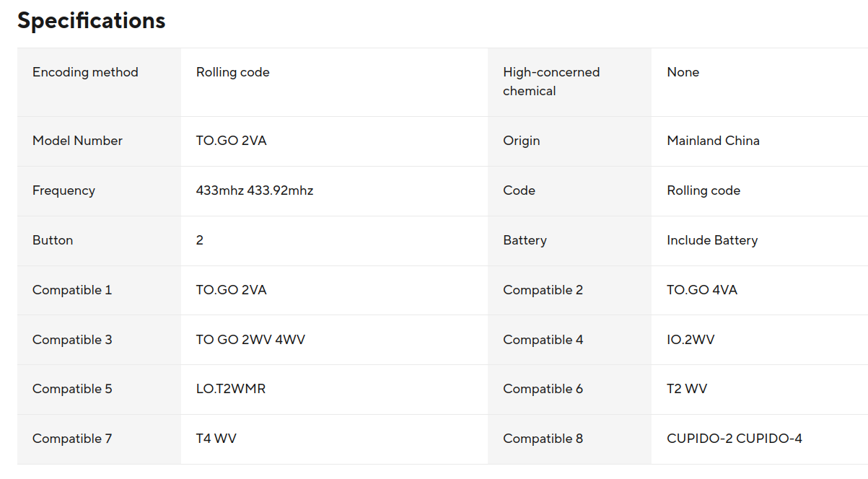Click the Model Number label cell

point(77,141)
